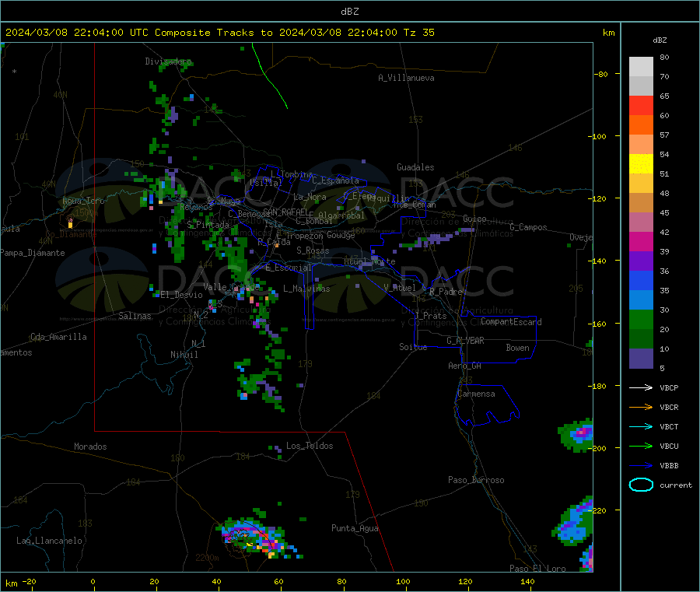Viewport: 700px width, 592px height.
Task: Click the L_Malvinas place label
Action: click(306, 289)
